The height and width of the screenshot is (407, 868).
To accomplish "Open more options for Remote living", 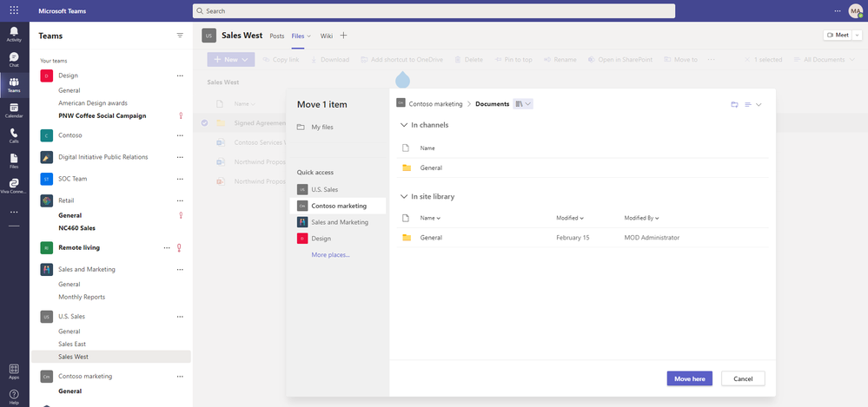I will point(167,248).
